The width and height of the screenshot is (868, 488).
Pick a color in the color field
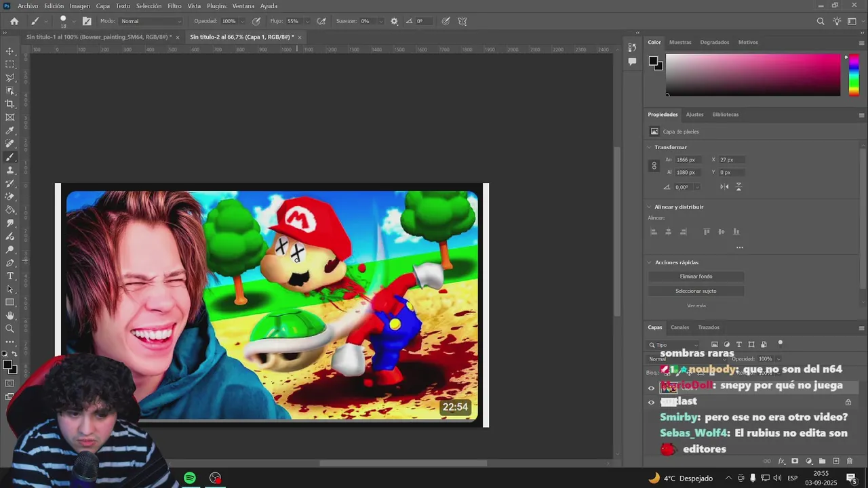coord(753,75)
